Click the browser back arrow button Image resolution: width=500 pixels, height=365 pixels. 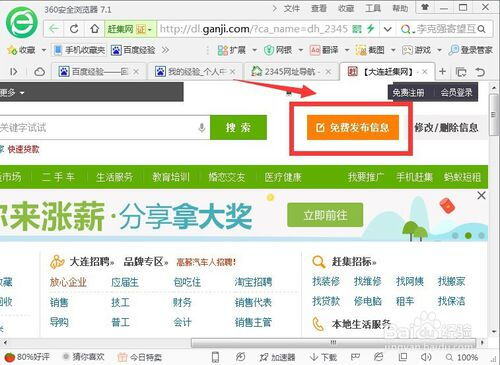coord(54,29)
